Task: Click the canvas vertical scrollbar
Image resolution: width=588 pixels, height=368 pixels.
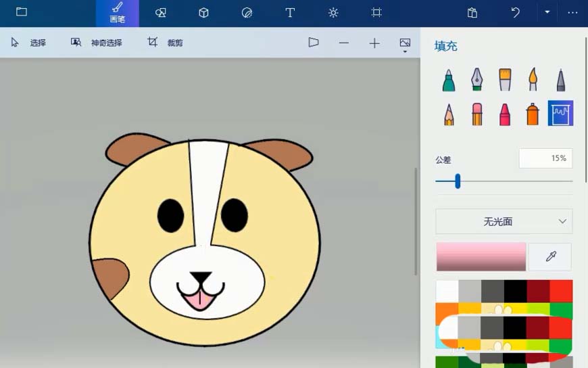Action: [416, 222]
